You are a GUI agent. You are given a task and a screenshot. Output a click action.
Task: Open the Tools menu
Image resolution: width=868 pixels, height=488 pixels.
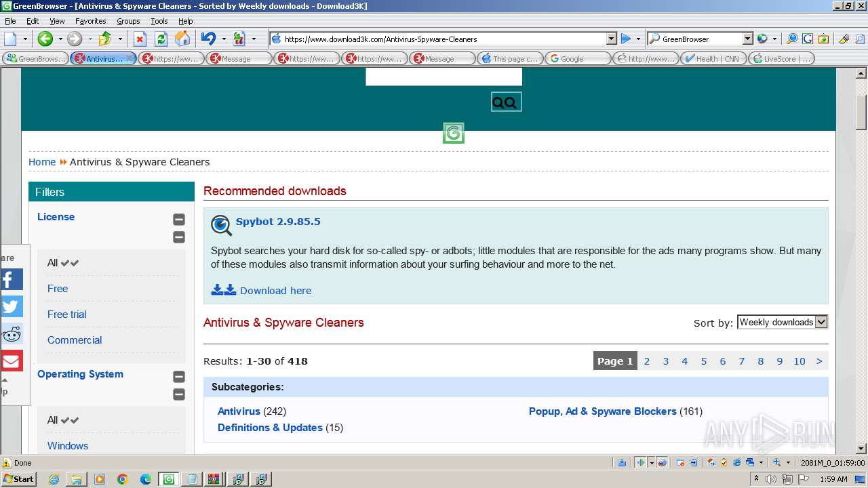[159, 21]
